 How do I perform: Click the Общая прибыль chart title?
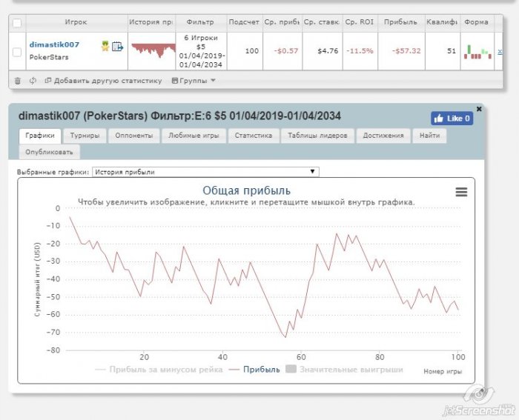point(247,190)
